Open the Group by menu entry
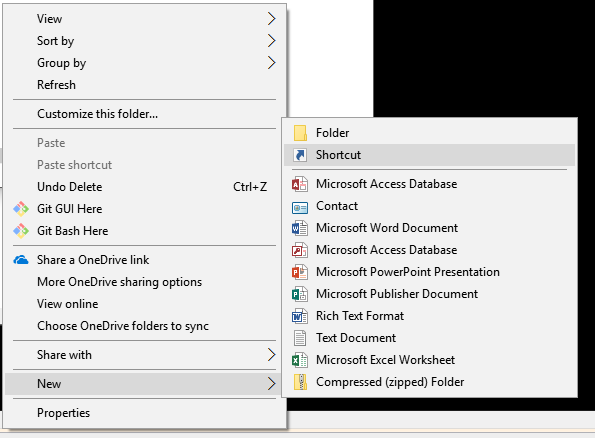Screen dimensions: 595x438 [x=145, y=62]
